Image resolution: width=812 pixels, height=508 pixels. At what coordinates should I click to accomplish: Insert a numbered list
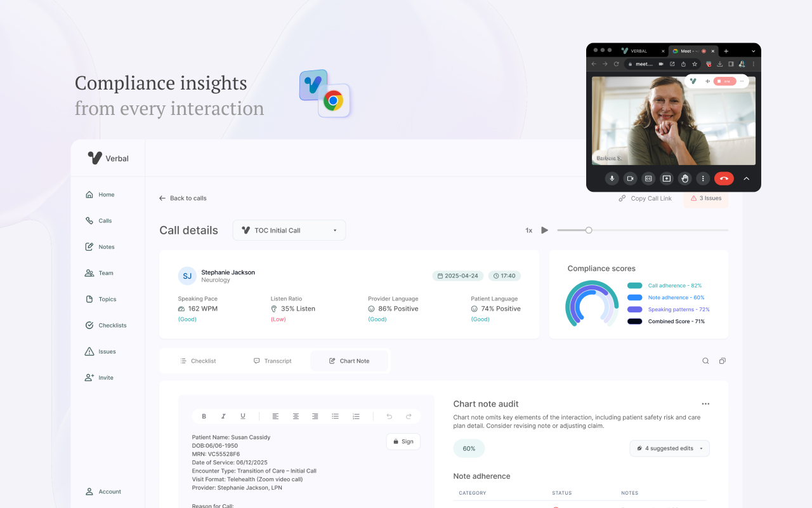356,417
